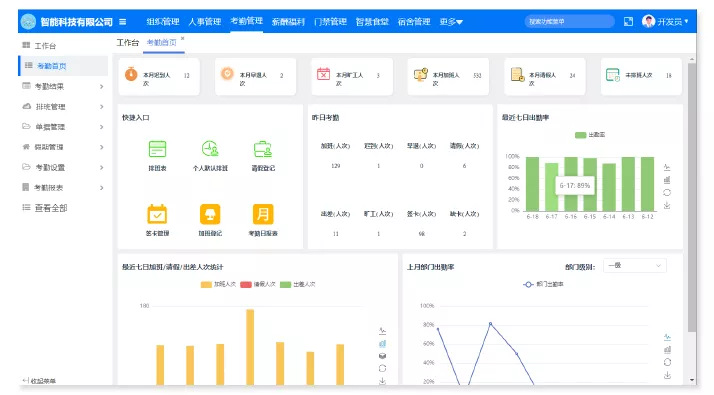This screenshot has height=395, width=714.
Task: Open 宿舍管理 in top navigation
Action: pyautogui.click(x=414, y=21)
